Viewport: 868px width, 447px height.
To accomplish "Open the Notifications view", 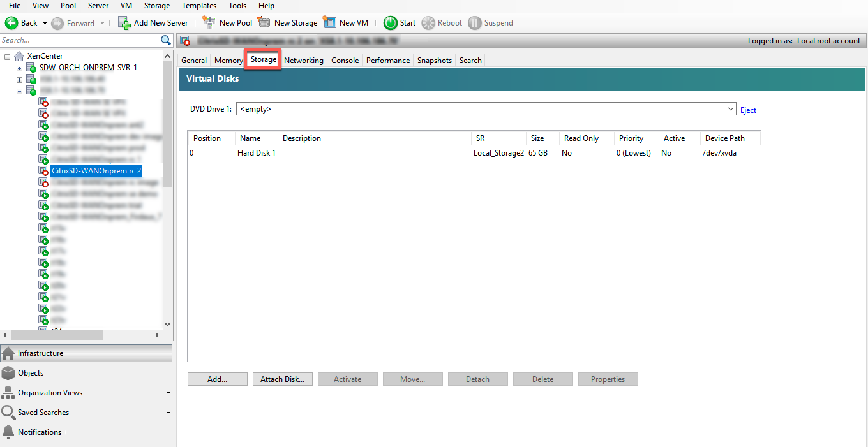I will point(86,432).
